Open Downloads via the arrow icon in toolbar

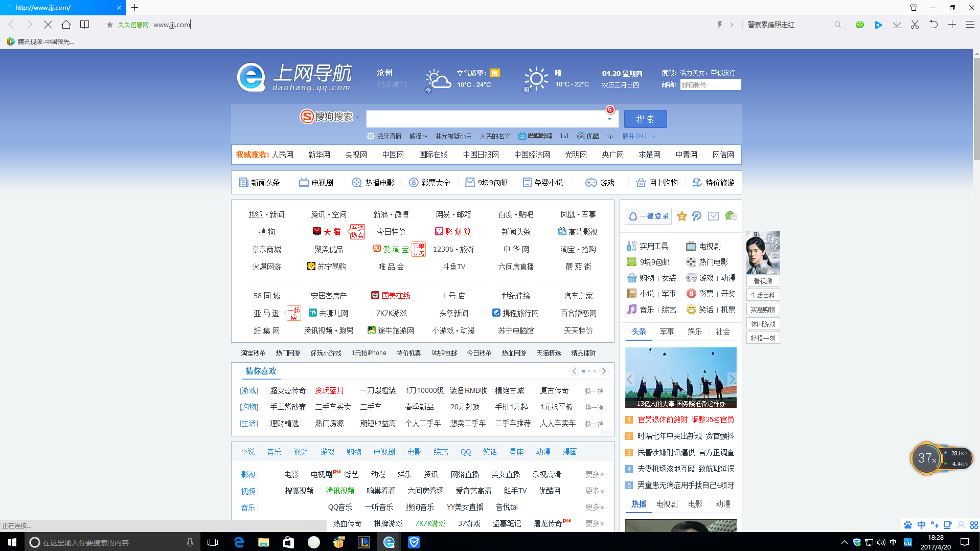click(x=896, y=24)
